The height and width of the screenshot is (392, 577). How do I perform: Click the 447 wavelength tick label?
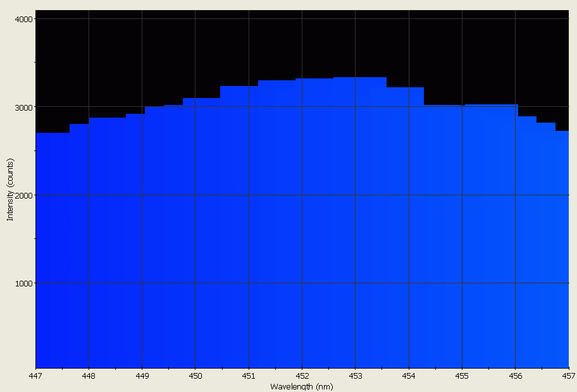(x=35, y=376)
